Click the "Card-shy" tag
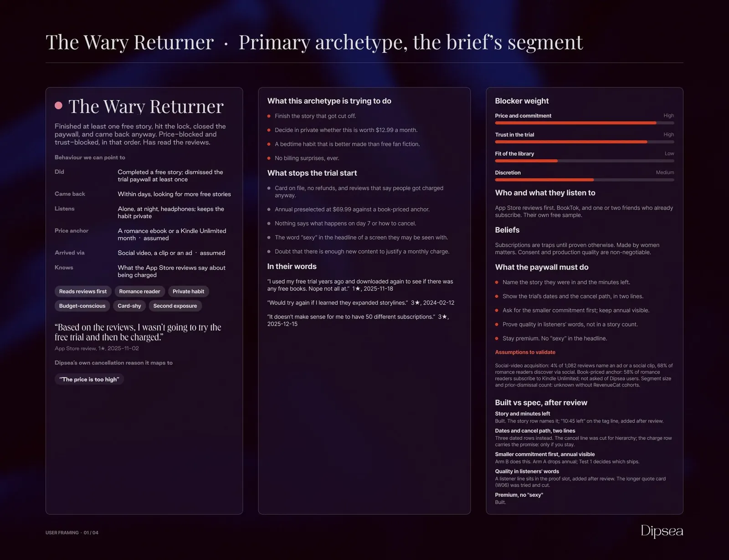Screen dimensions: 729x560 click(x=129, y=306)
